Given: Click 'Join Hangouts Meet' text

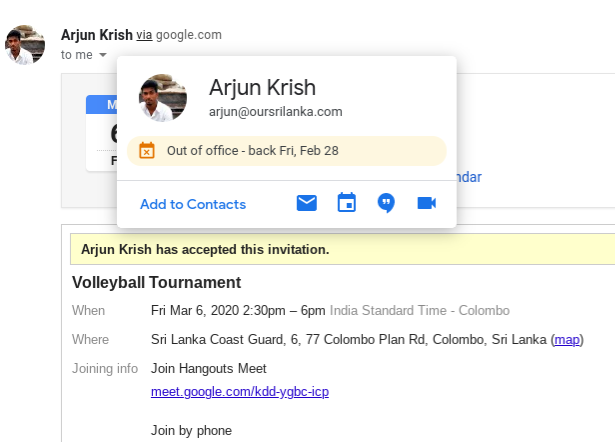Looking at the screenshot, I should 209,369.
